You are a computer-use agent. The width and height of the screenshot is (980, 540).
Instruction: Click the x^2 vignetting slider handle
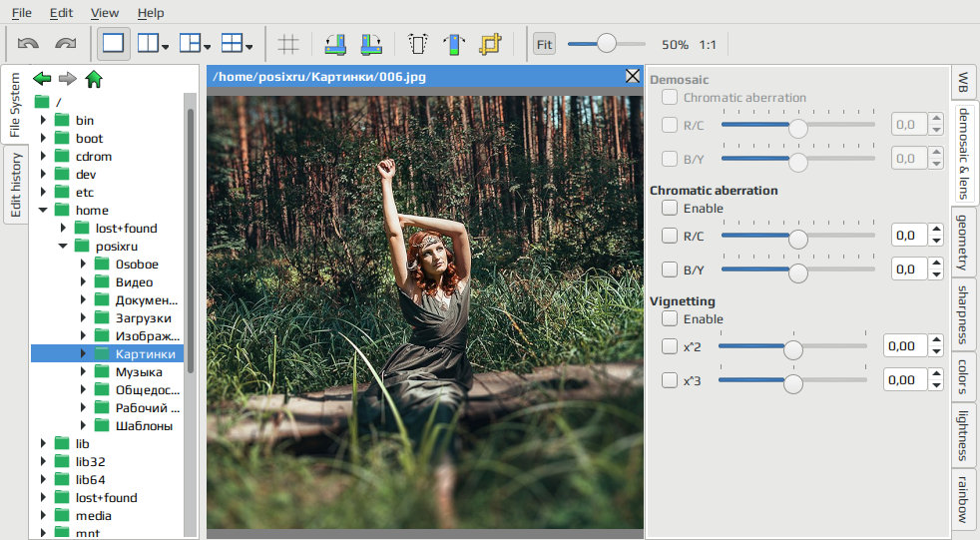point(793,348)
